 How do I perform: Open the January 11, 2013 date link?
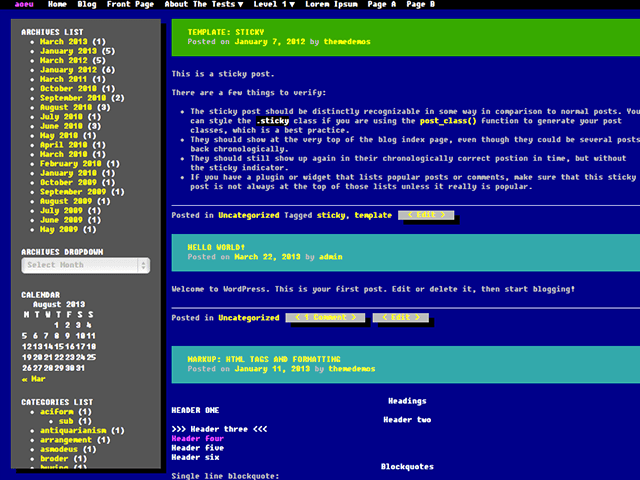pos(272,369)
